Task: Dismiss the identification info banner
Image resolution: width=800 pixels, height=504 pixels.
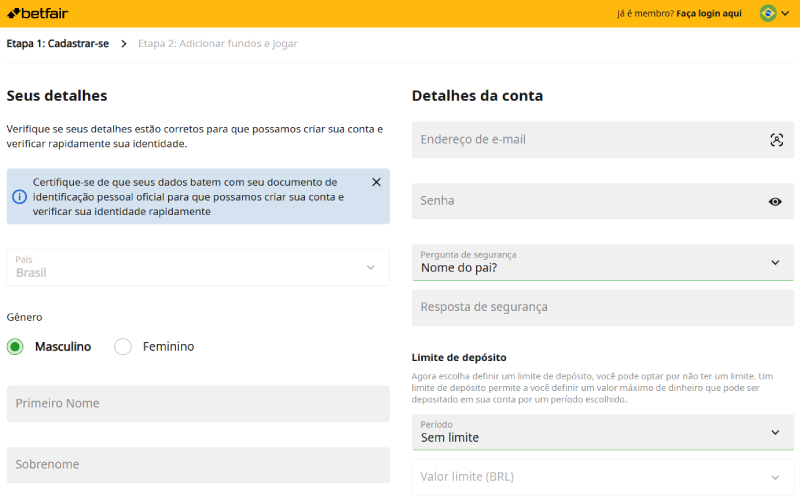Action: tap(377, 182)
